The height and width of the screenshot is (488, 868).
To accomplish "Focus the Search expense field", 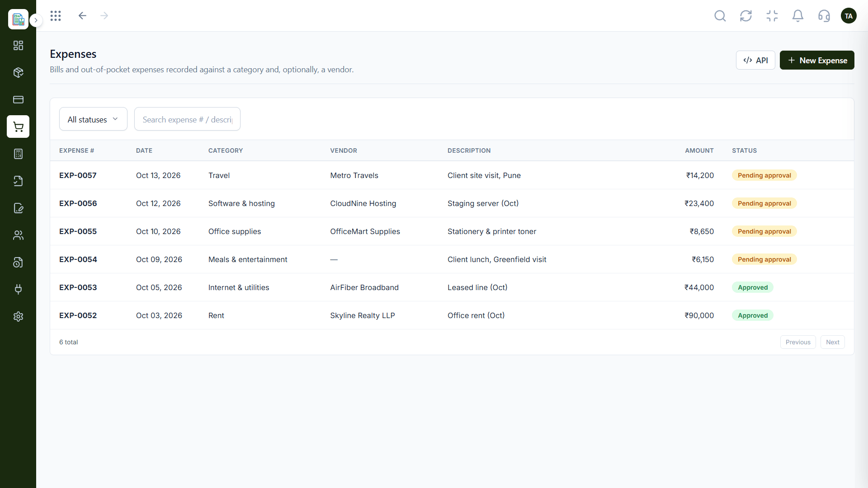I will coord(187,119).
